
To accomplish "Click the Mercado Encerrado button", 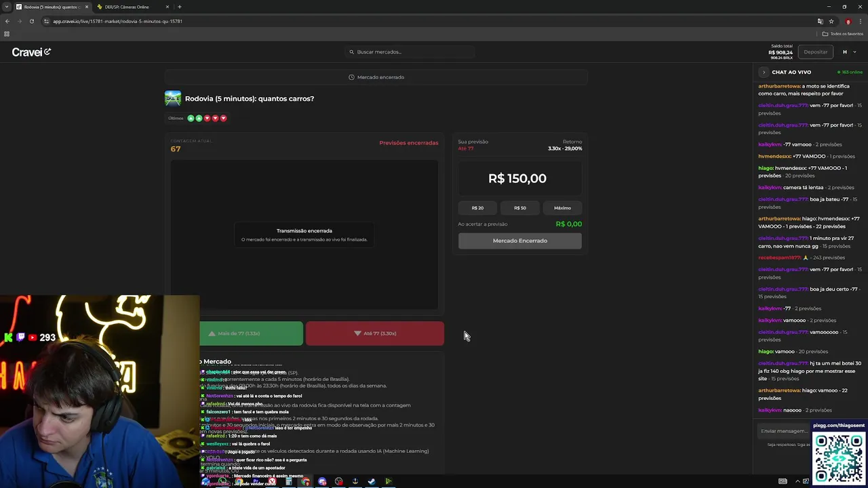I will 520,241.
